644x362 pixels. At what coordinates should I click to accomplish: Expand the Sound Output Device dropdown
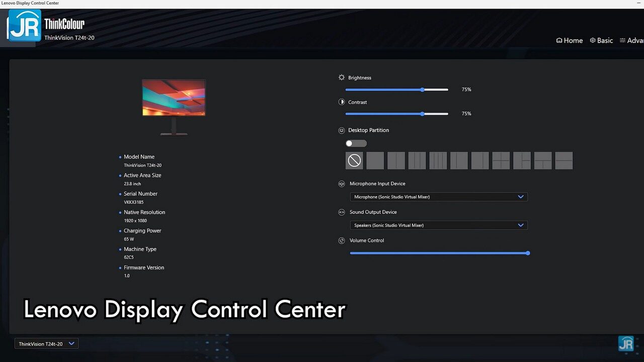point(438,225)
